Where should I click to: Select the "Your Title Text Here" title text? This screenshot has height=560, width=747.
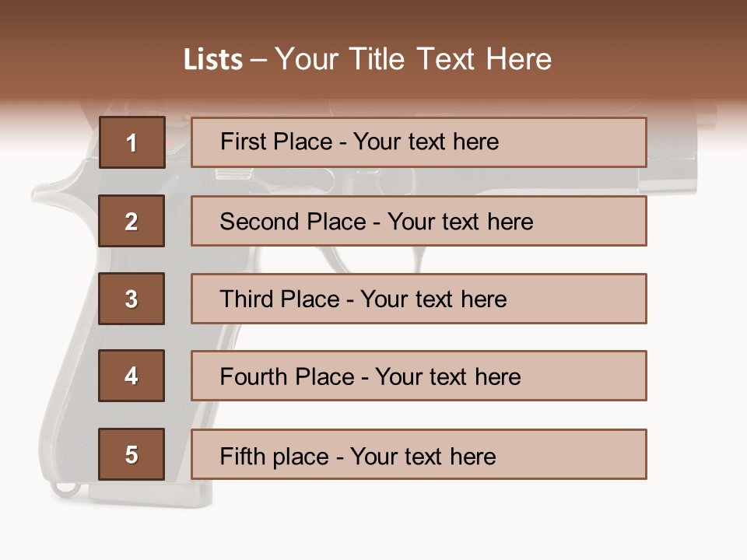pos(413,59)
